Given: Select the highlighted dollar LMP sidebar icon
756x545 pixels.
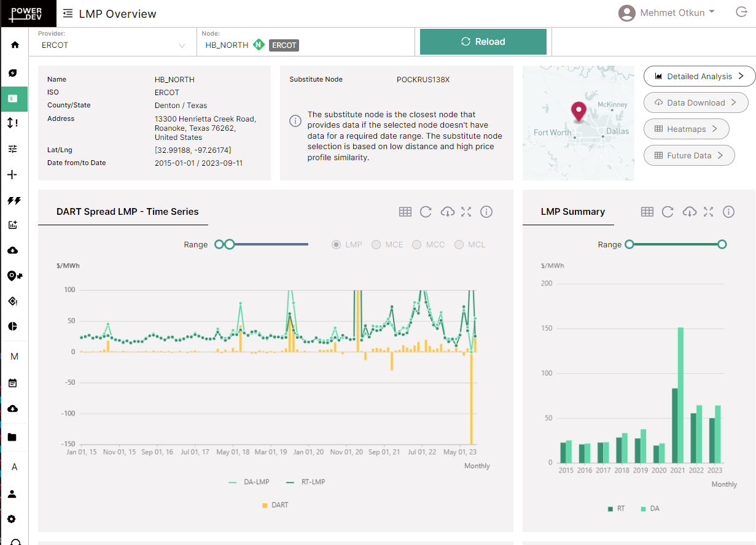Looking at the screenshot, I should click(13, 98).
